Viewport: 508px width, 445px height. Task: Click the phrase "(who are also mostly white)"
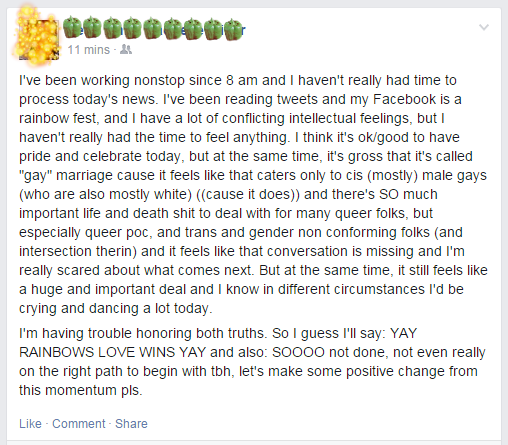click(105, 194)
